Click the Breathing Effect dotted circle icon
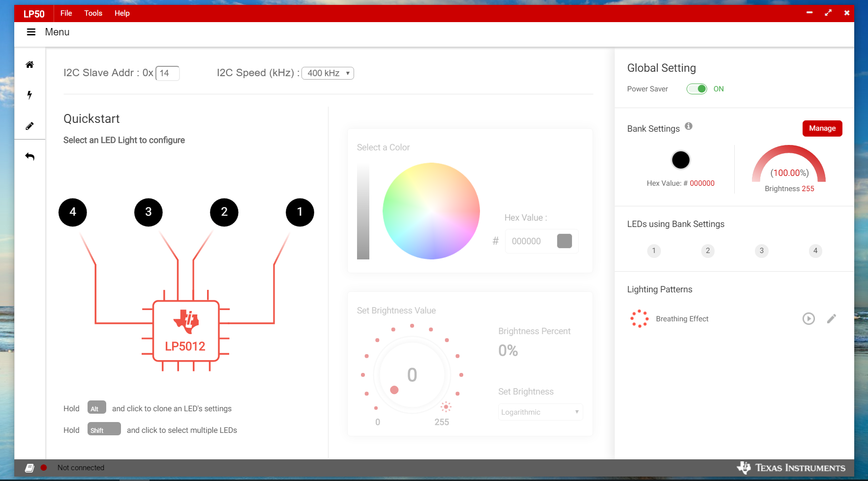The image size is (868, 481). pos(639,318)
